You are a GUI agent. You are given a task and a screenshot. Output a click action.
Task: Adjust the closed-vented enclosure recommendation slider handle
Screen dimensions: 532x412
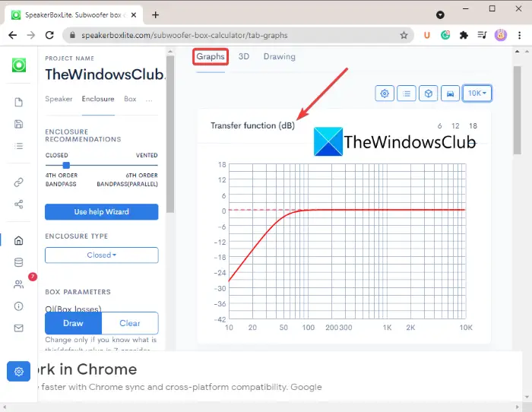[x=66, y=165]
